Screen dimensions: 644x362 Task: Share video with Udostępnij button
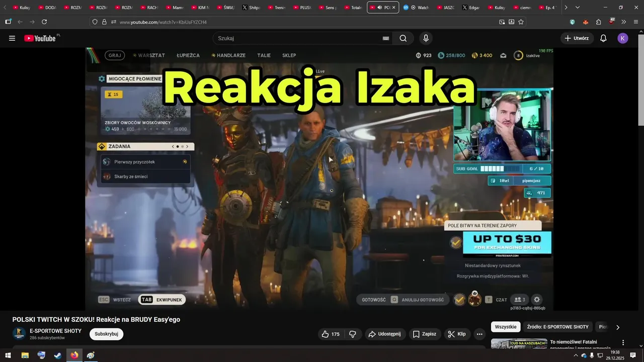click(x=384, y=334)
